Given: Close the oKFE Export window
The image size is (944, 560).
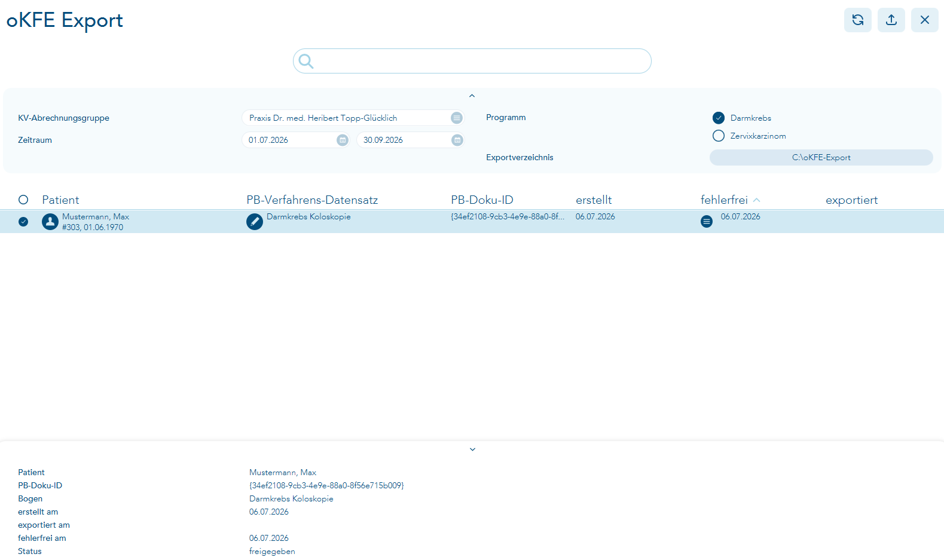Looking at the screenshot, I should [925, 20].
